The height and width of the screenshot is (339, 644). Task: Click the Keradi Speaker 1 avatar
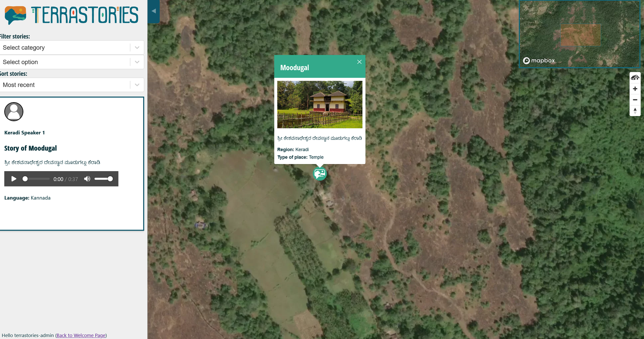click(x=14, y=112)
